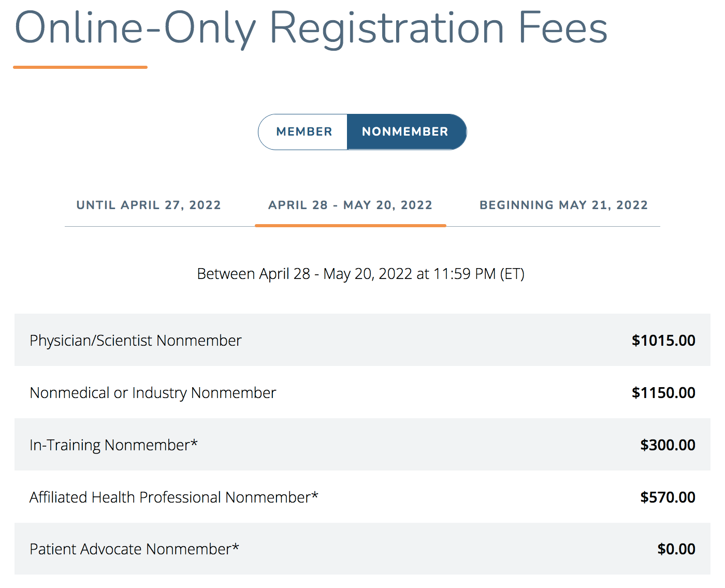Click the $570.00 fee amount
The image size is (725, 588).
pyautogui.click(x=668, y=497)
